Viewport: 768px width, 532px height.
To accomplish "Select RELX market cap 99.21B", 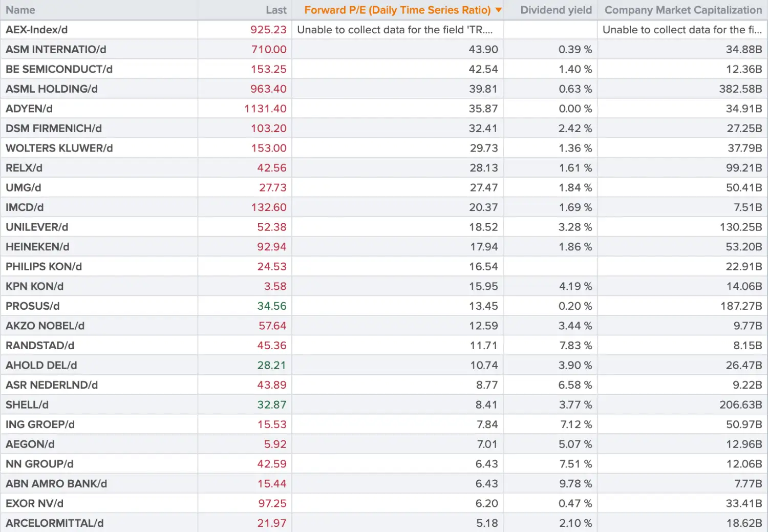I will pos(744,168).
